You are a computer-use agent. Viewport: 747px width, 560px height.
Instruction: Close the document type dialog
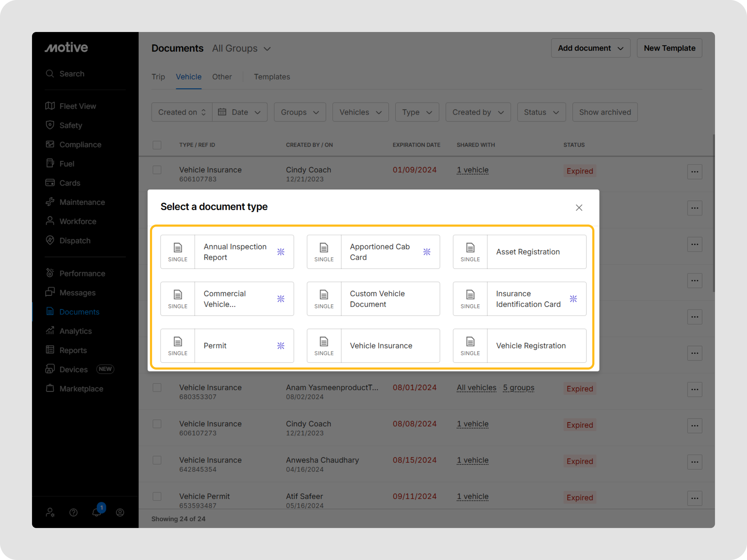(x=579, y=207)
